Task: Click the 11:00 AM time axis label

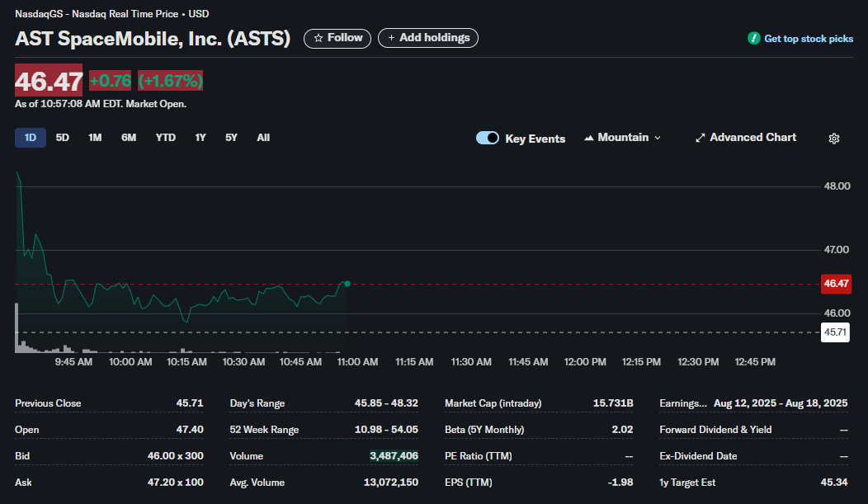Action: point(357,362)
